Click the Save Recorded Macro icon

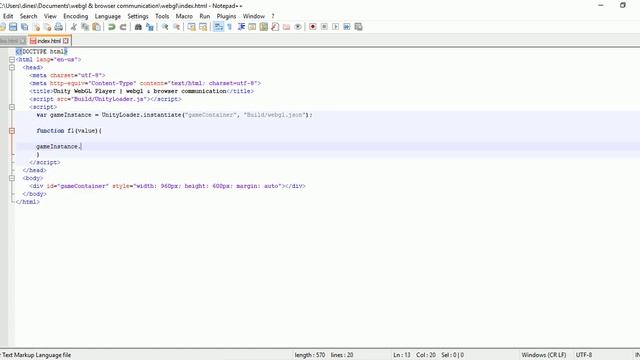pos(358,27)
